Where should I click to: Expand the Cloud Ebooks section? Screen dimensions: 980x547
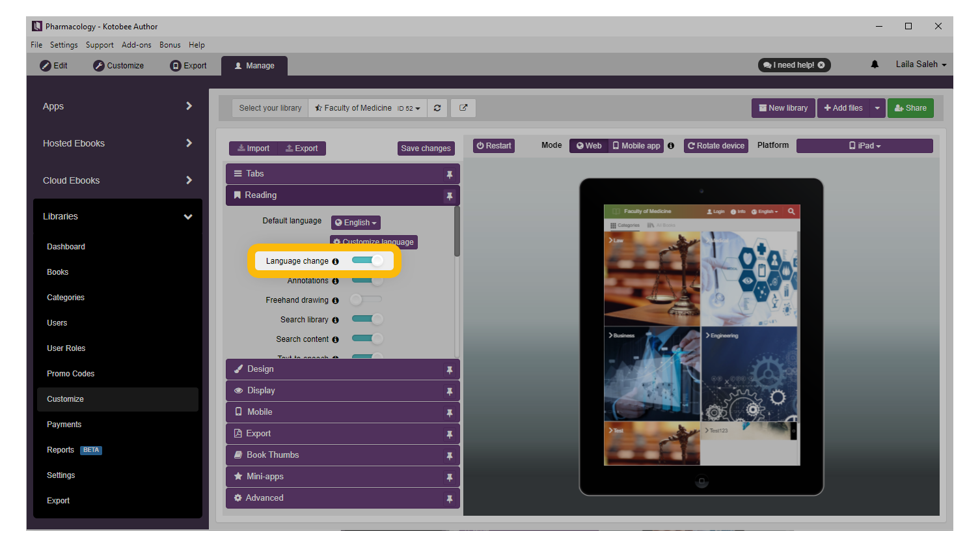(118, 180)
